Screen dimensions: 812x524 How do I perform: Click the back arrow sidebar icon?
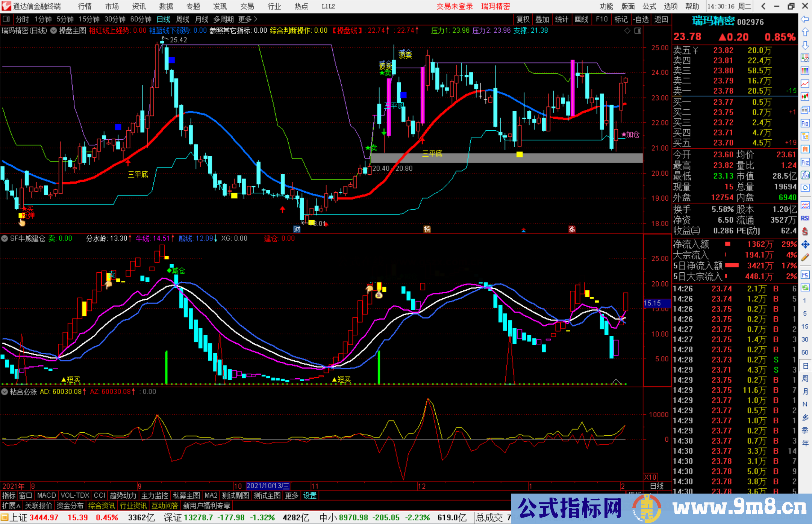805,19
